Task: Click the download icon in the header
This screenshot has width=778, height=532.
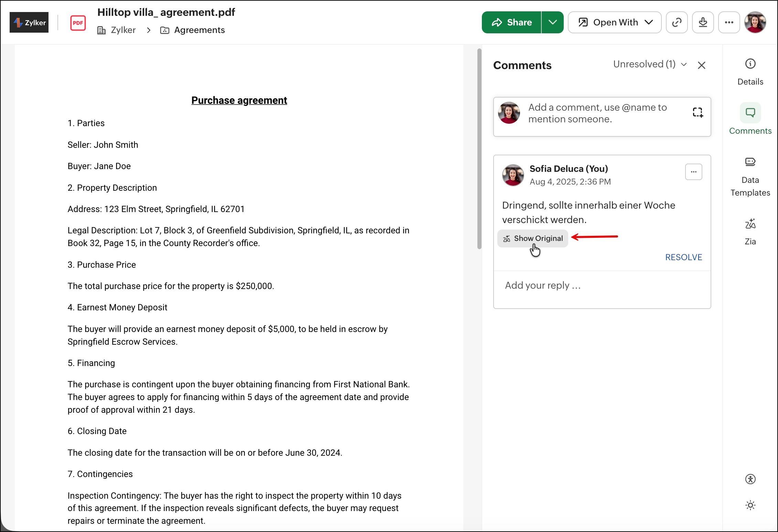Action: point(703,22)
